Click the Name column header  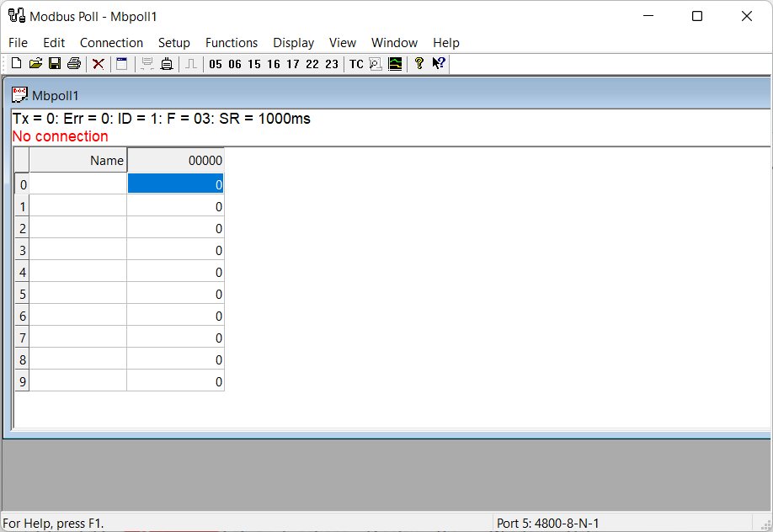coord(78,160)
